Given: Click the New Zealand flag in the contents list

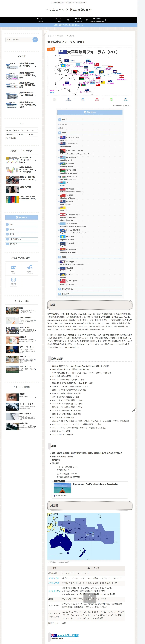Looking at the screenshot, I should tap(63, 144).
